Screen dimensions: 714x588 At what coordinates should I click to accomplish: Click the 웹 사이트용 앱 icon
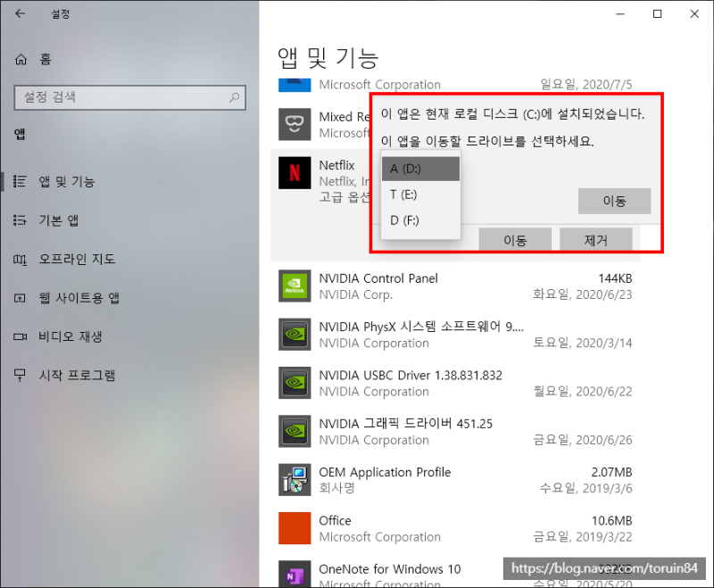click(x=20, y=298)
